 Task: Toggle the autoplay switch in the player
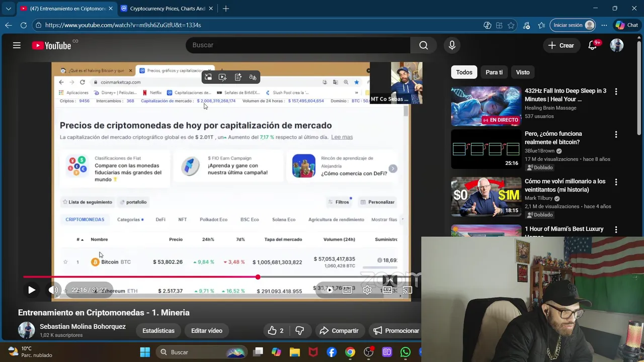tap(330, 290)
